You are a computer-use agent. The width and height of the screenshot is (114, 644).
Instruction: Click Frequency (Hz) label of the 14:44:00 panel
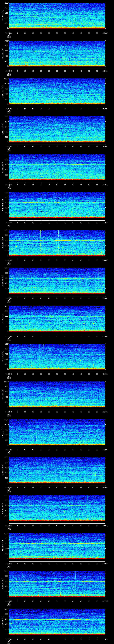(3, 16)
